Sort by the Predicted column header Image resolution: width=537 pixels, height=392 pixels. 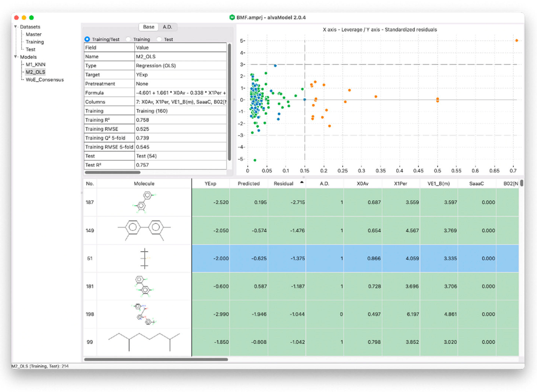coord(248,183)
